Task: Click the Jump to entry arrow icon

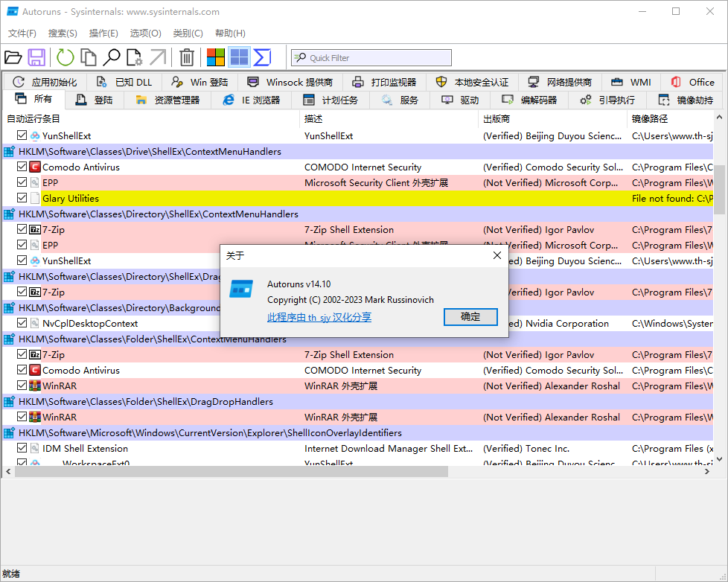Action: click(157, 57)
